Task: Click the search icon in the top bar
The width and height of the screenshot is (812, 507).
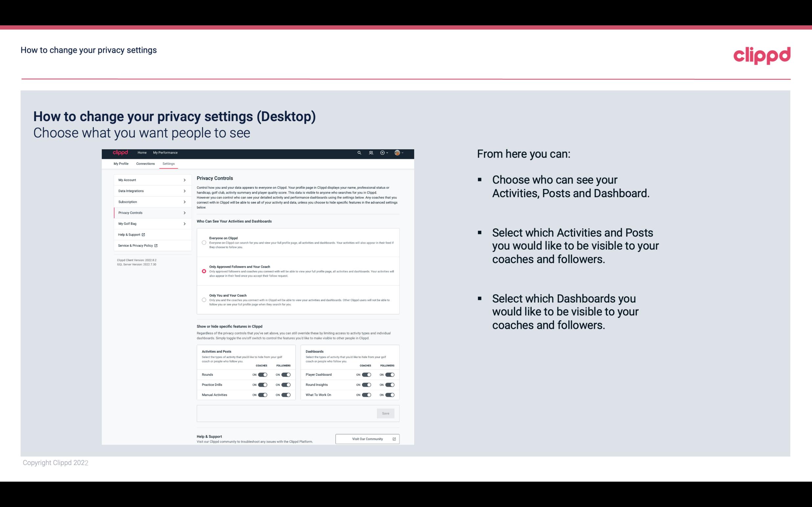Action: (358, 153)
